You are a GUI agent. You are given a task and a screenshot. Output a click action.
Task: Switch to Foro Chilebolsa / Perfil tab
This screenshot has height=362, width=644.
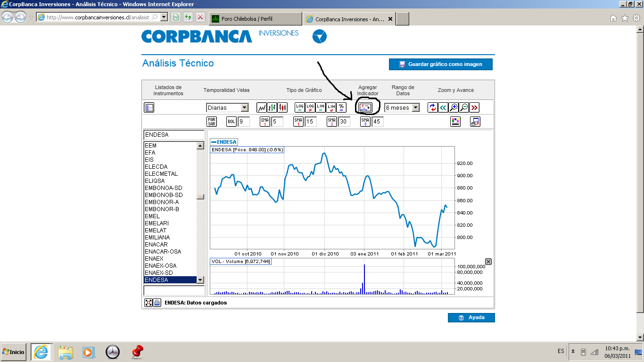[255, 19]
